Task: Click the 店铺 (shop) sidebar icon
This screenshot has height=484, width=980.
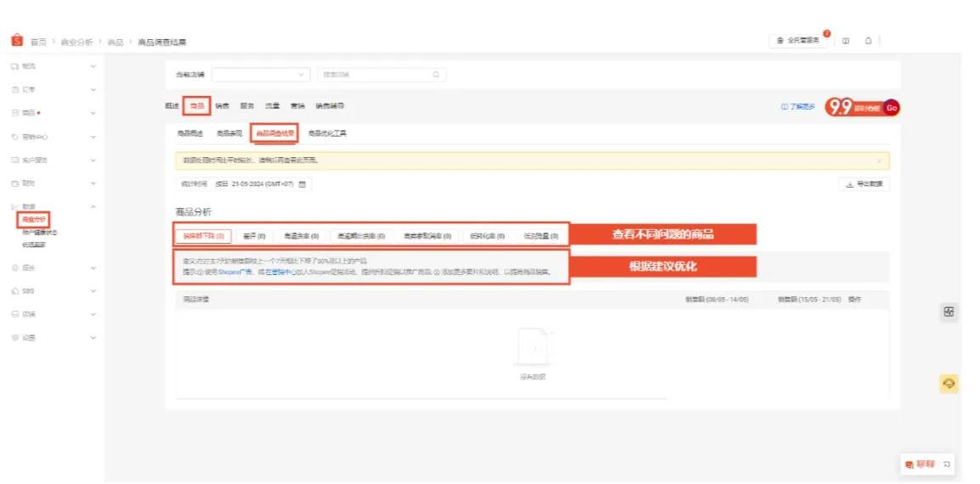Action: [x=15, y=314]
